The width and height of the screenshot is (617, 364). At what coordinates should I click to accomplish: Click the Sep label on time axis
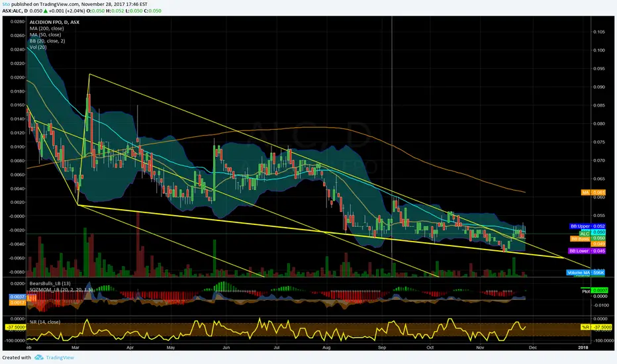tap(382, 347)
